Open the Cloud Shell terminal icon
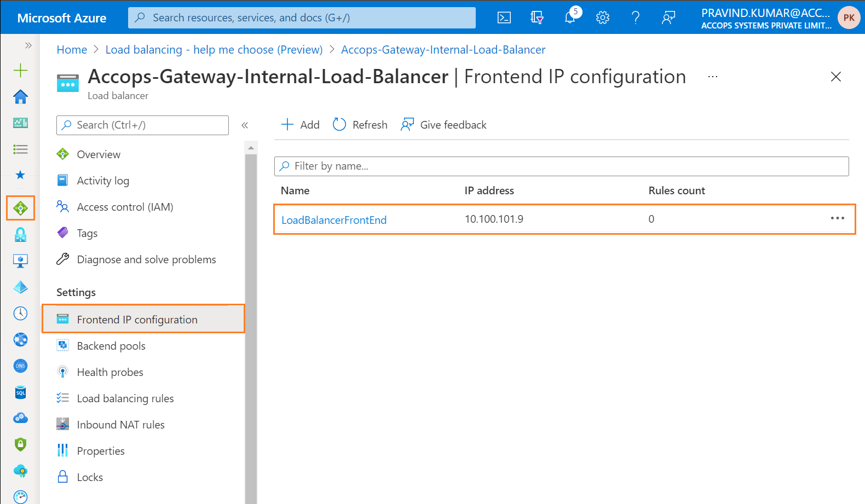Image resolution: width=865 pixels, height=504 pixels. pos(504,18)
